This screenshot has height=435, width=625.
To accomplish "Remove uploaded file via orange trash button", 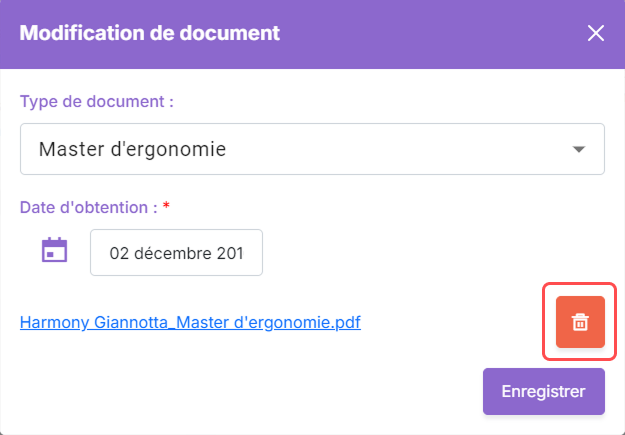I will click(580, 322).
